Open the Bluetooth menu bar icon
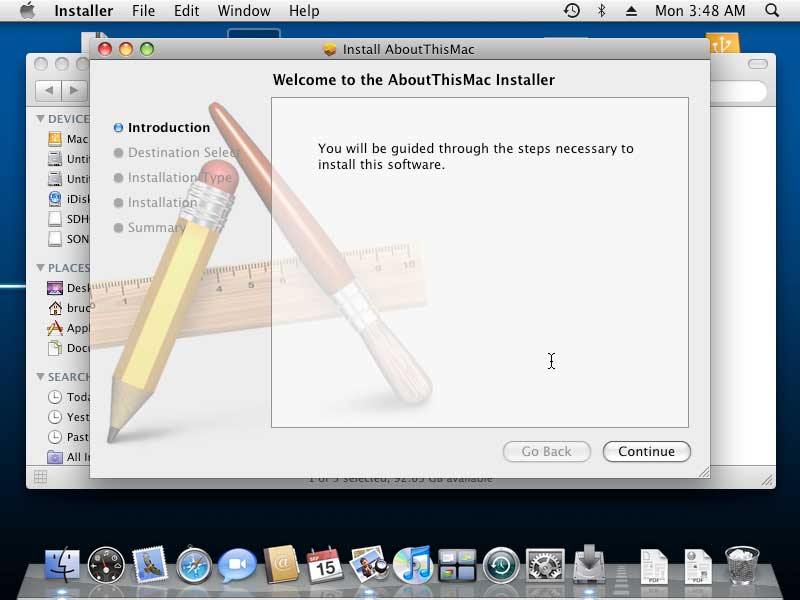Screen dimensions: 800x600 pos(602,10)
